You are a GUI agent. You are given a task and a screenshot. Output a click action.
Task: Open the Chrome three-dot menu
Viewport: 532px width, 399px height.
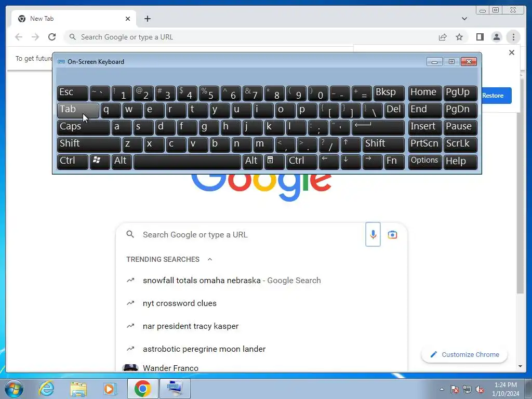tap(513, 37)
